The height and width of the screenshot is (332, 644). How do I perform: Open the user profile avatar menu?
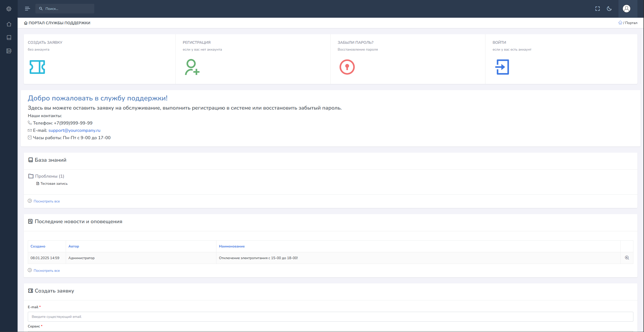626,9
